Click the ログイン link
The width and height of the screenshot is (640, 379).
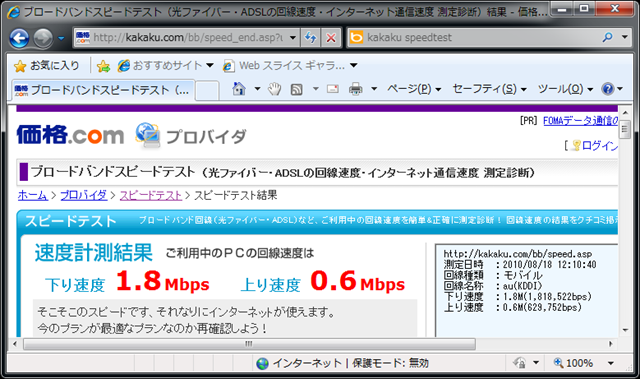pos(599,145)
